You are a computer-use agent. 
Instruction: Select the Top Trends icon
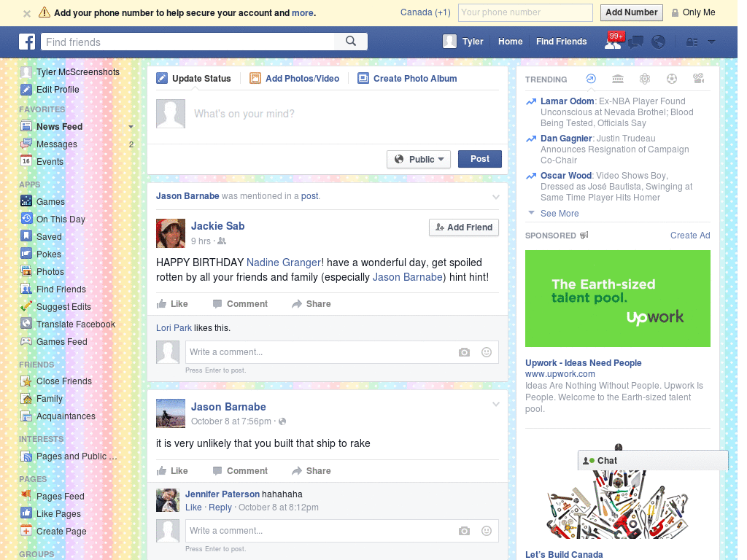pyautogui.click(x=591, y=79)
